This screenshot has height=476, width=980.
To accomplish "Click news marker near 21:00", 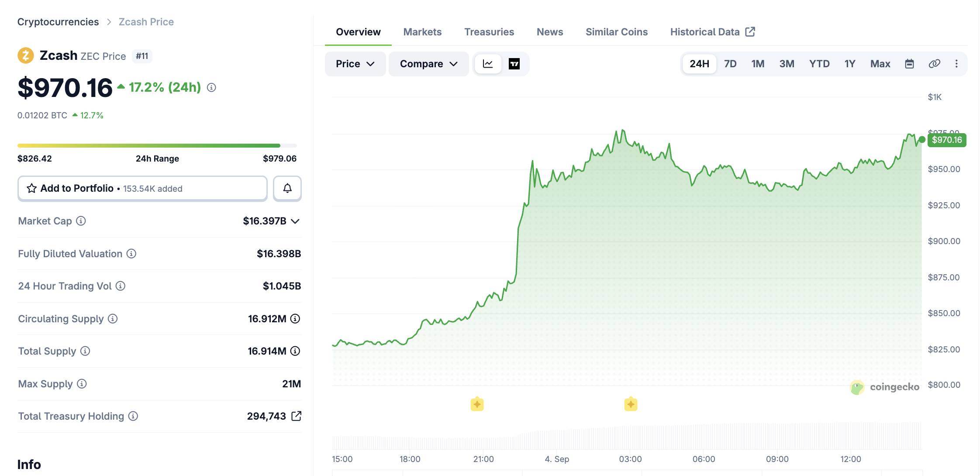I will (477, 404).
